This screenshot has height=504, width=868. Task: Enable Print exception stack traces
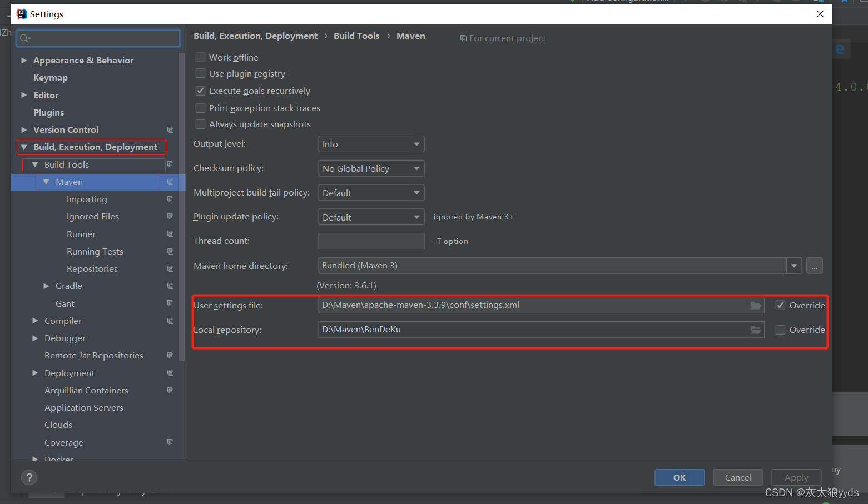pos(201,108)
